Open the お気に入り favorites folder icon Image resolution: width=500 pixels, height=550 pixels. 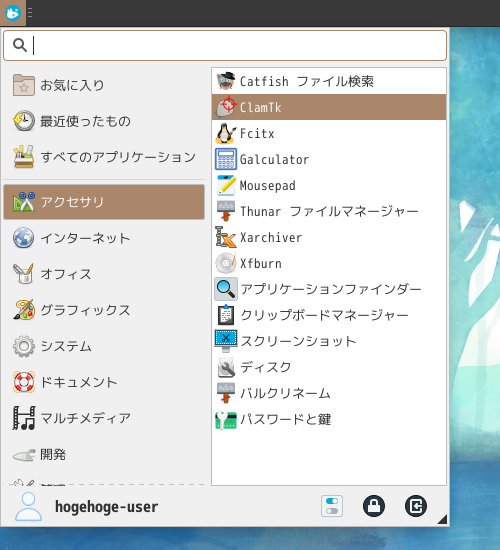(x=24, y=85)
